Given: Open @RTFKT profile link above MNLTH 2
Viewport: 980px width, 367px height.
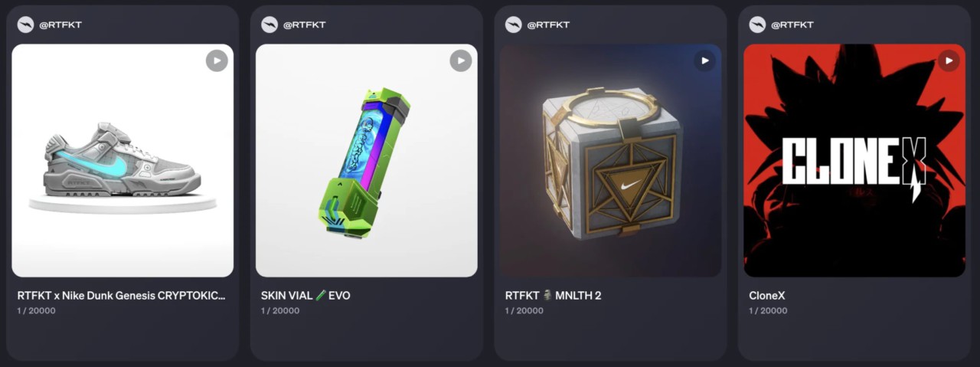Looking at the screenshot, I should pos(548,25).
